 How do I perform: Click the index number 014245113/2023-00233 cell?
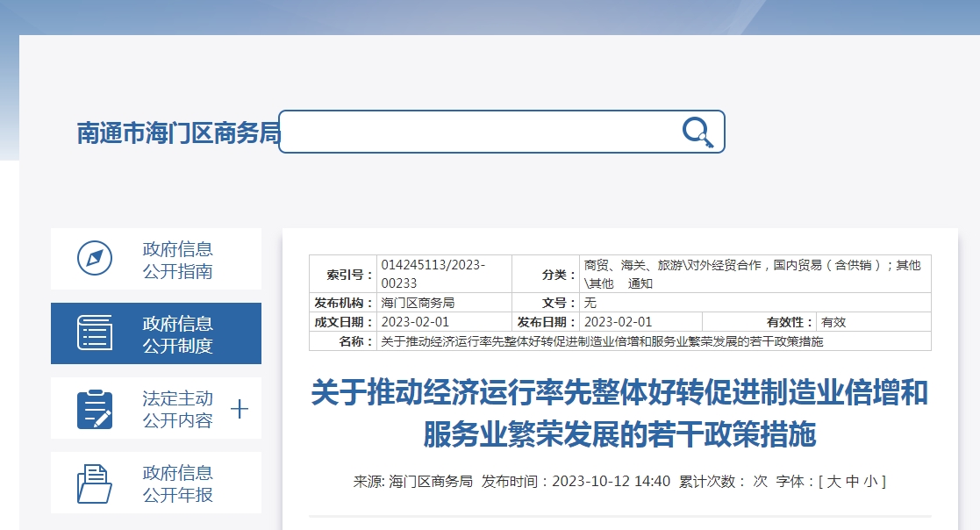tap(444, 274)
